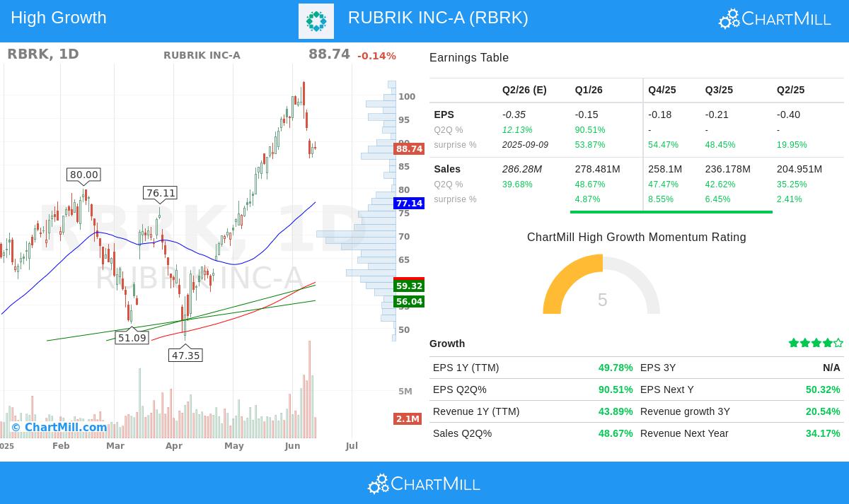The width and height of the screenshot is (849, 504).
Task: Click the 'Earnings Table' heading
Action: [x=469, y=58]
